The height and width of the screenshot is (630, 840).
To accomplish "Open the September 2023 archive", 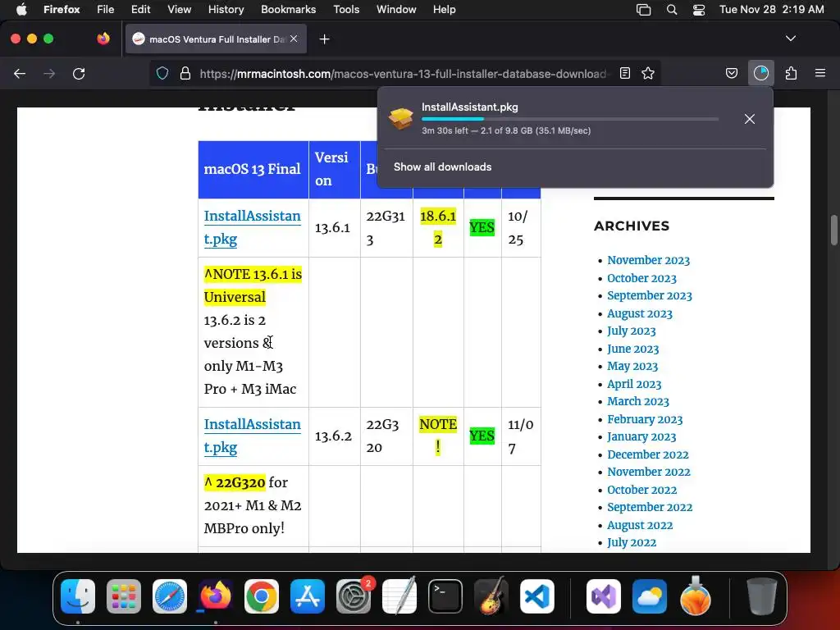I will tap(650, 295).
